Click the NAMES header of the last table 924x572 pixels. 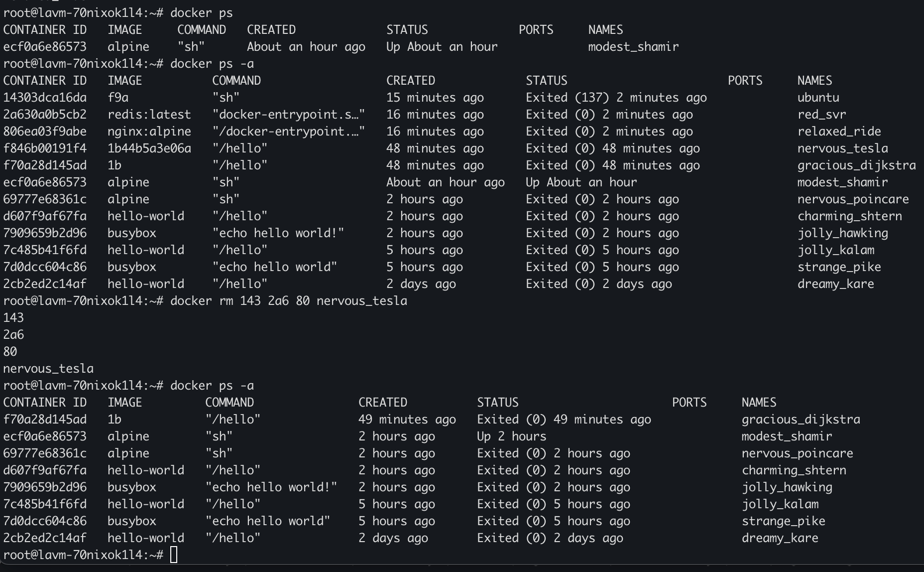point(759,403)
